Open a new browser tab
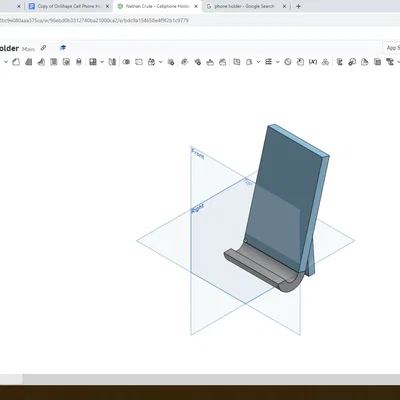The height and width of the screenshot is (400, 400). [x=298, y=6]
